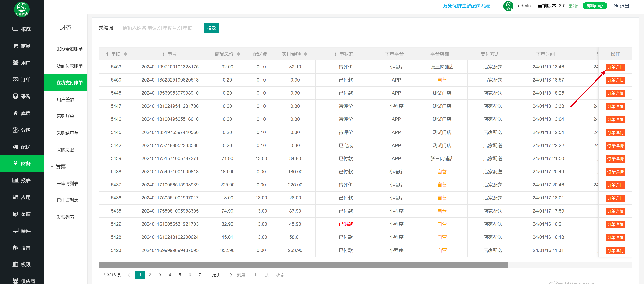644x284 pixels.
Task: Click the 报表 bar chart icon
Action: click(15, 180)
